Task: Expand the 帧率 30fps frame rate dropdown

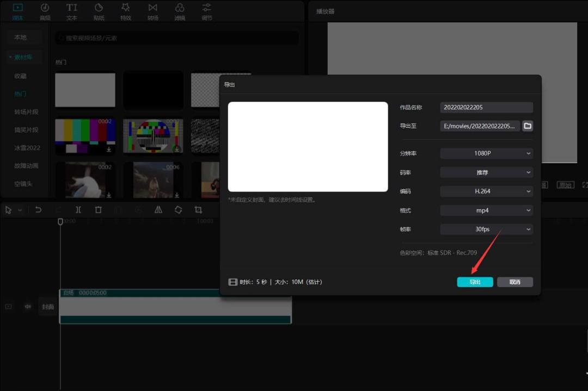Action: tap(486, 229)
